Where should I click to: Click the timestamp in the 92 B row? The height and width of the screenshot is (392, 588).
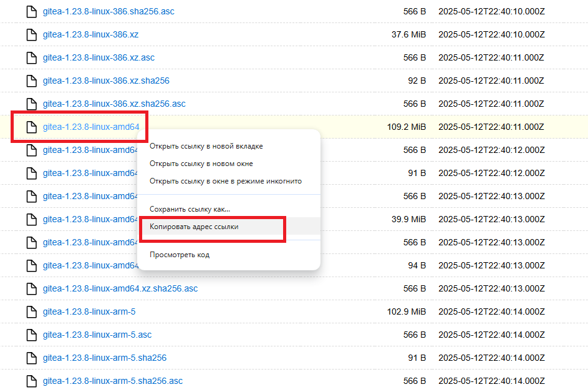click(491, 81)
